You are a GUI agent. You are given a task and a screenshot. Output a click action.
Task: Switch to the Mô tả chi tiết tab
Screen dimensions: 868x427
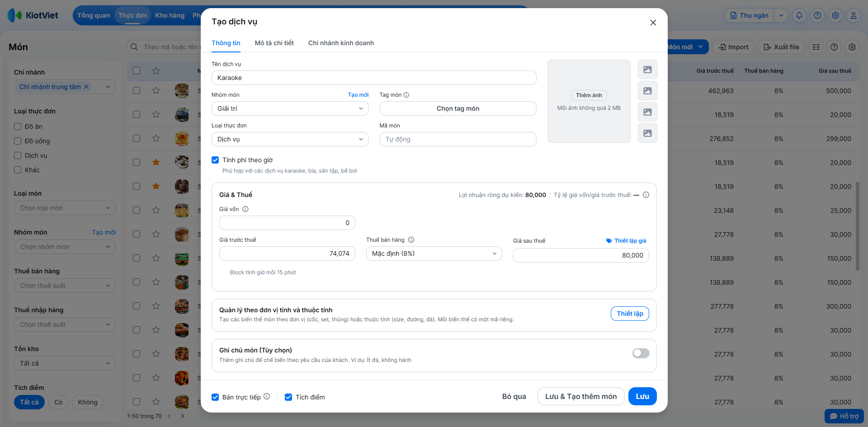274,43
